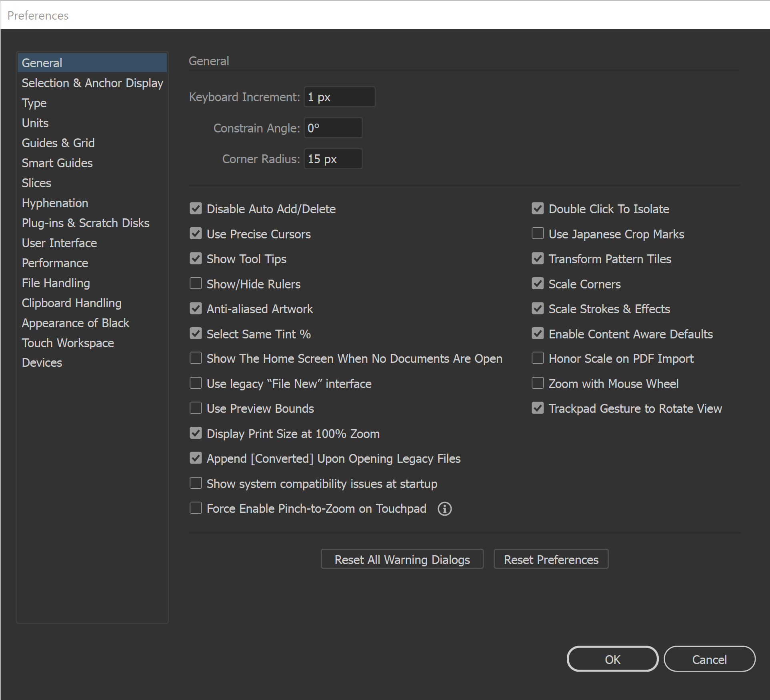
Task: Select the General category in sidebar
Action: [92, 63]
